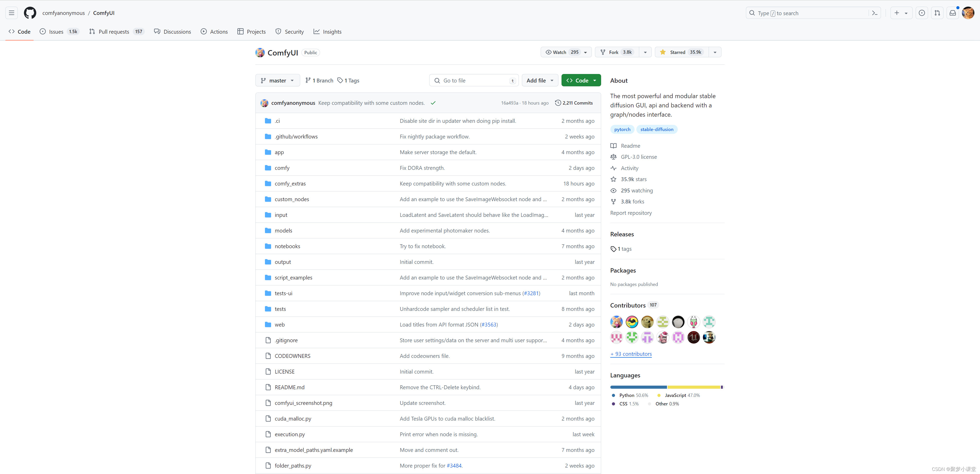Open the 2,211 Commits history
The image size is (980, 474).
click(x=574, y=103)
